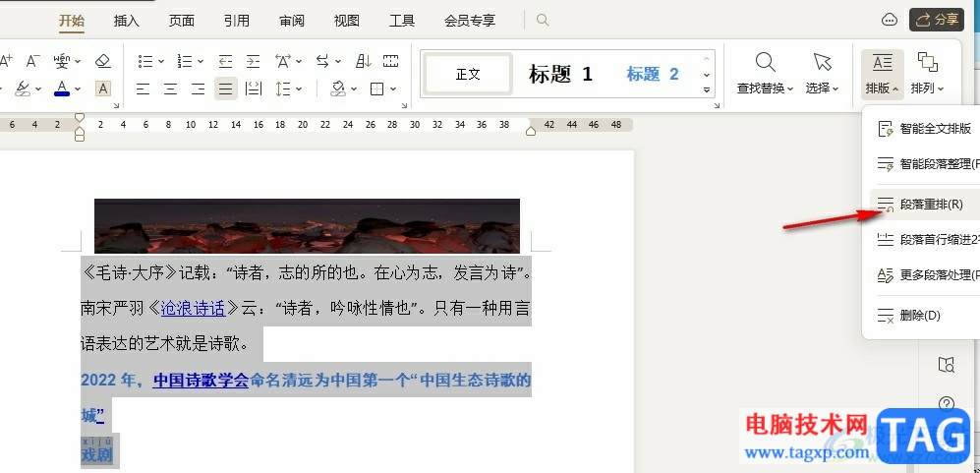
Task: Open the highlight color dropdown arrow
Action: [38, 89]
